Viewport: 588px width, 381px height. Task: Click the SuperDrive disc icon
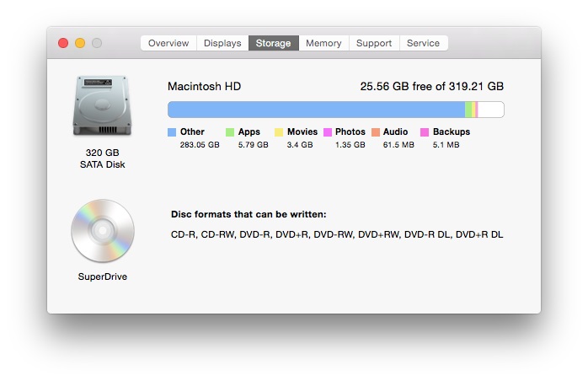coord(103,230)
